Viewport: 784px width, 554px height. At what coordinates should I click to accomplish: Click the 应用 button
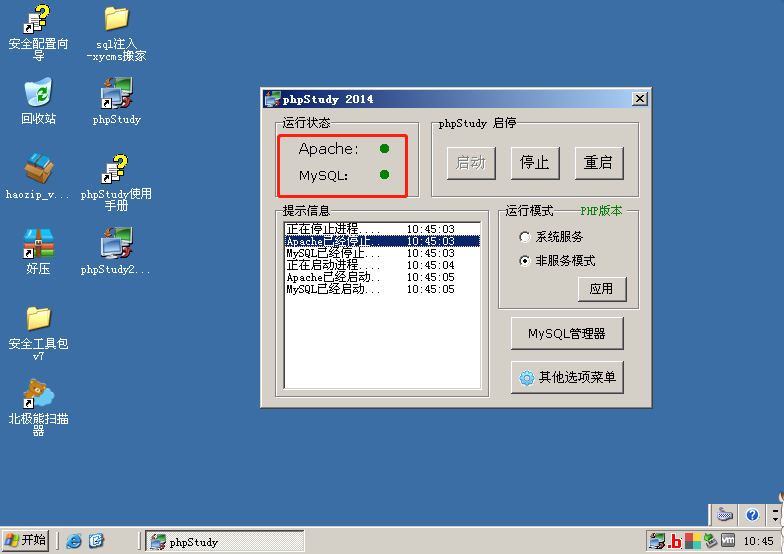click(602, 289)
